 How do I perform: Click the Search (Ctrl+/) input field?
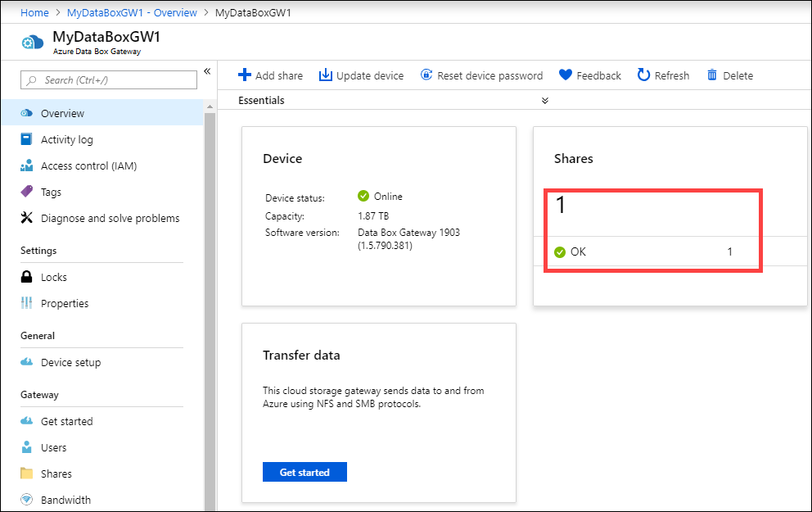(109, 80)
